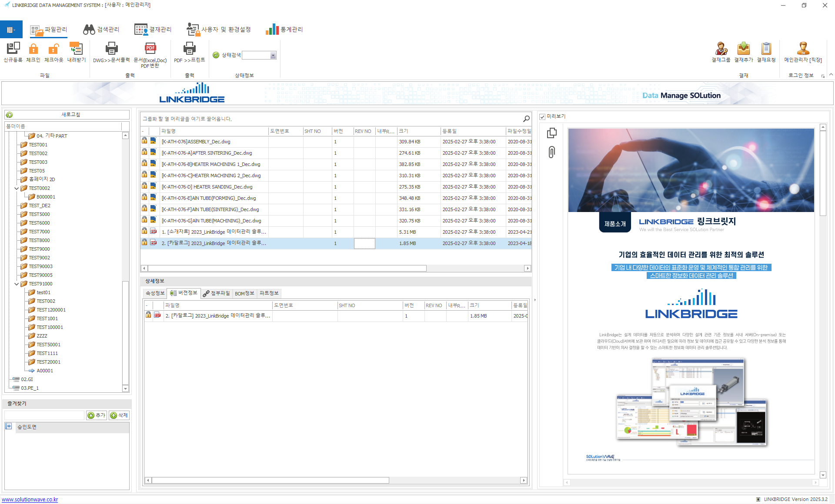Collapse the ribbon with the chevron
Screen dimensions: 835x504
click(x=831, y=75)
